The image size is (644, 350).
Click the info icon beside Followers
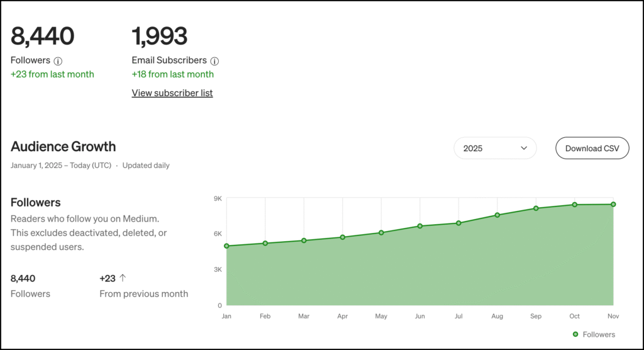coord(58,61)
